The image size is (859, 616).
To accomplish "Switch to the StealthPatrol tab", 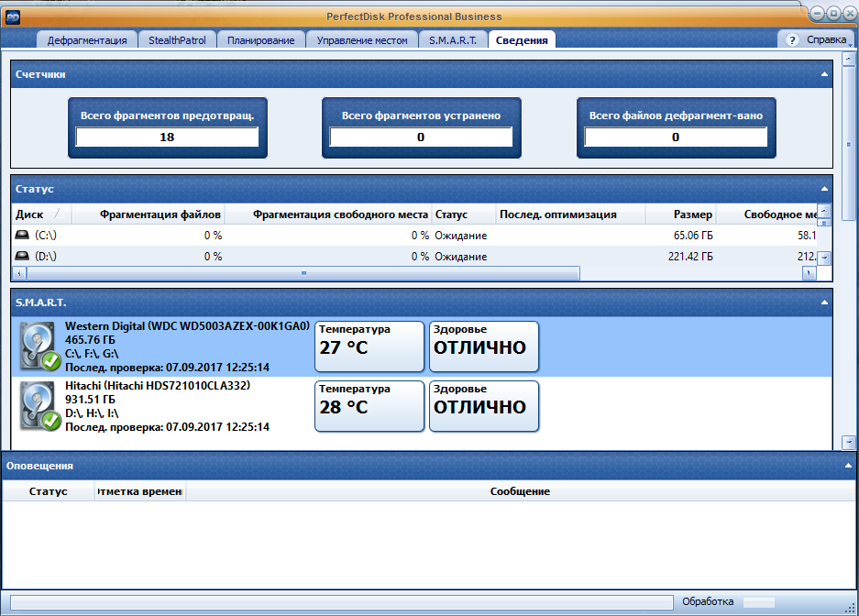I will (x=177, y=40).
